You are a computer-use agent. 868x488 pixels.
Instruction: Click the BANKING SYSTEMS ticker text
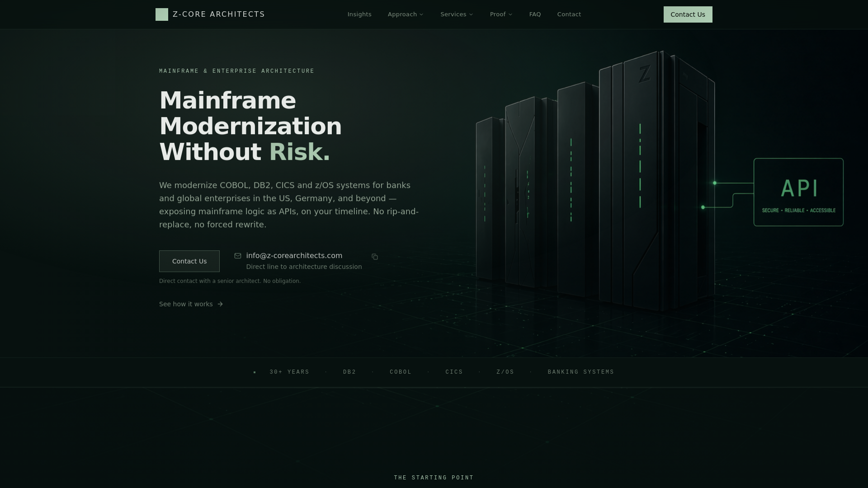581,372
